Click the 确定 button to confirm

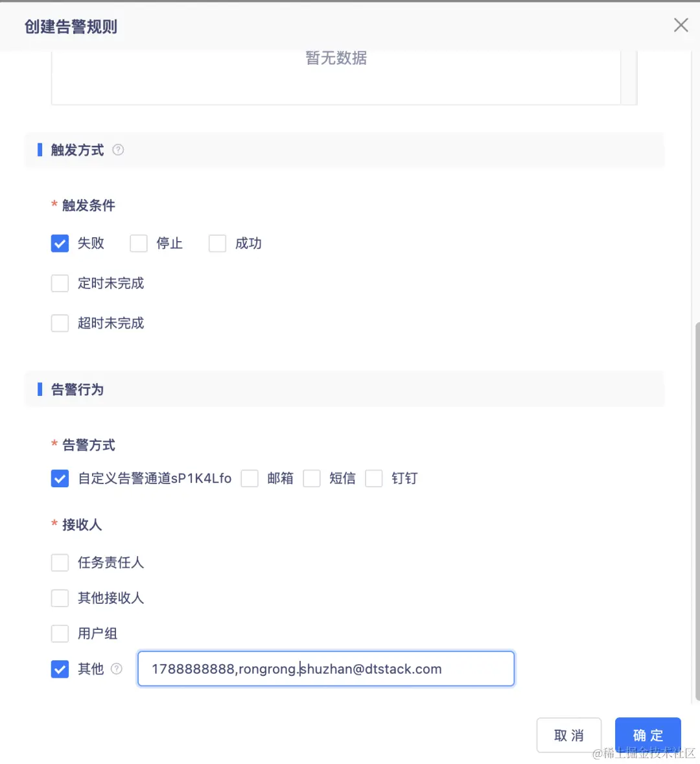click(647, 735)
